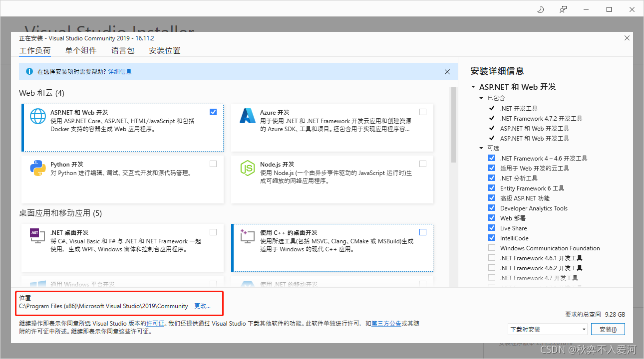Click 更改... to change install location

coord(203,306)
